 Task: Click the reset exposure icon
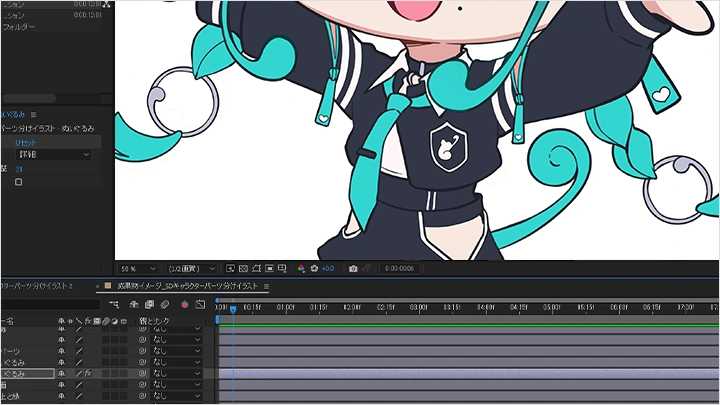point(315,268)
